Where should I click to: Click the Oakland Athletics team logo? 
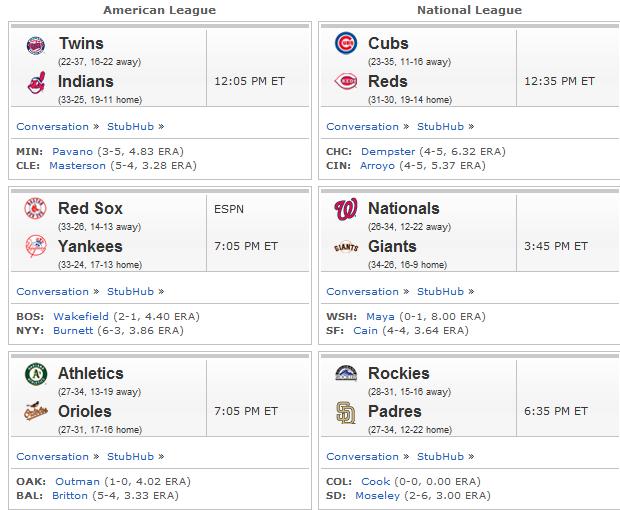(x=36, y=374)
